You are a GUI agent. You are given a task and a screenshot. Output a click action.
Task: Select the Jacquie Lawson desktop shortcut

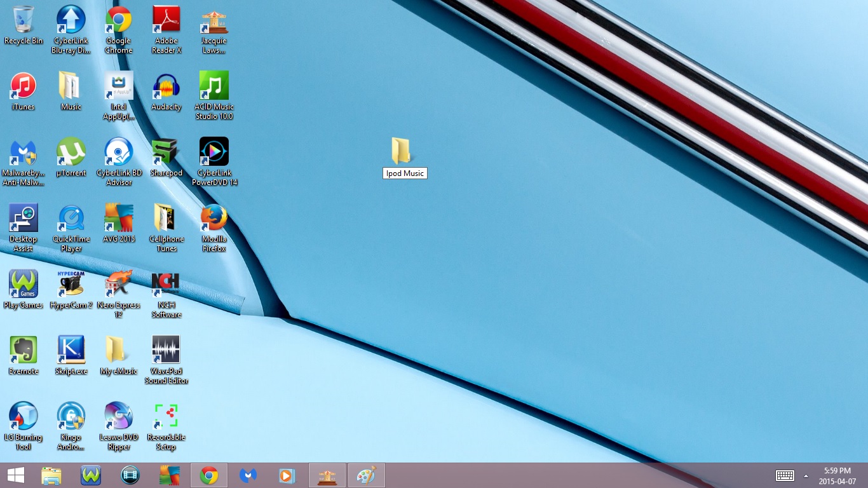click(x=214, y=30)
